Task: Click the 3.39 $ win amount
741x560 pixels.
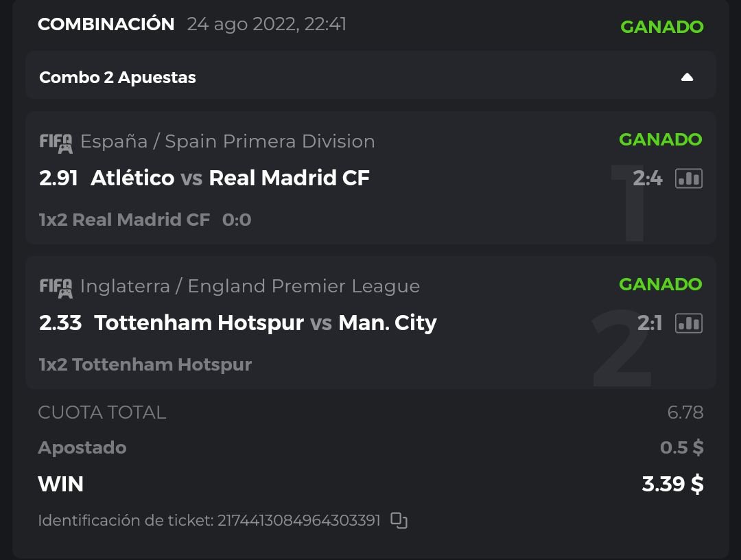Action: point(672,484)
